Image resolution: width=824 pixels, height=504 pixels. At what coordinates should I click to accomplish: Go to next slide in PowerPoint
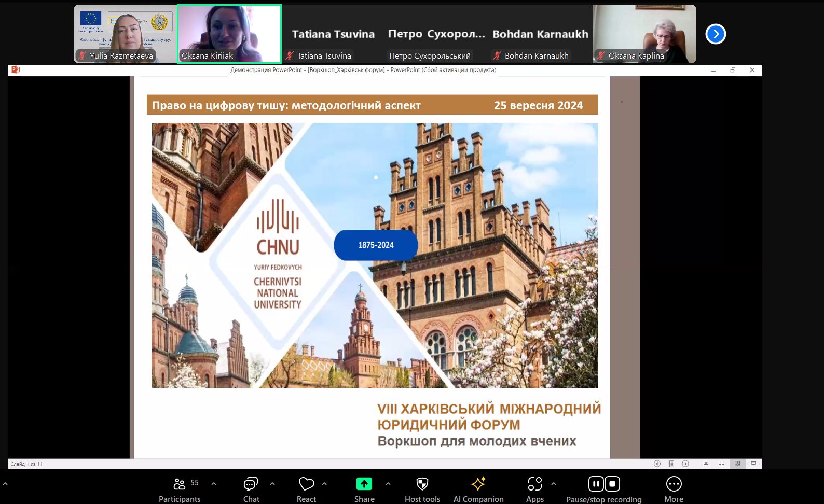coord(685,464)
